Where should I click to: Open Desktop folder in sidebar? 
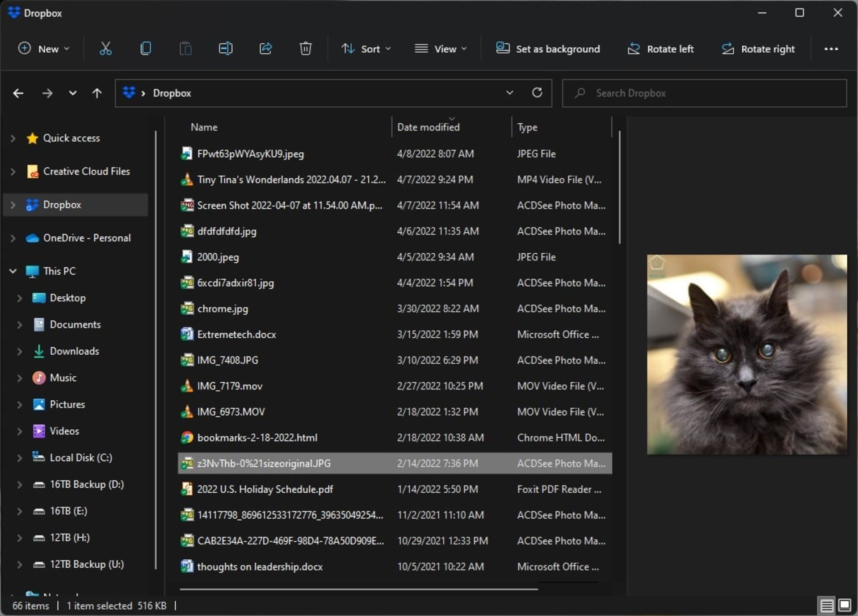click(67, 298)
